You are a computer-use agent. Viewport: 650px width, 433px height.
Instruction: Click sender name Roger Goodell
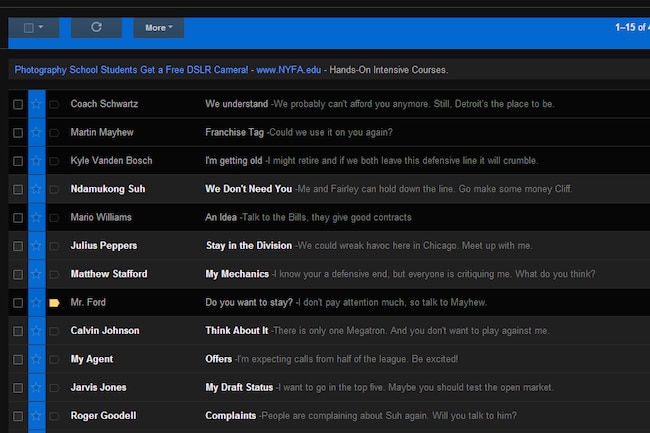click(103, 416)
